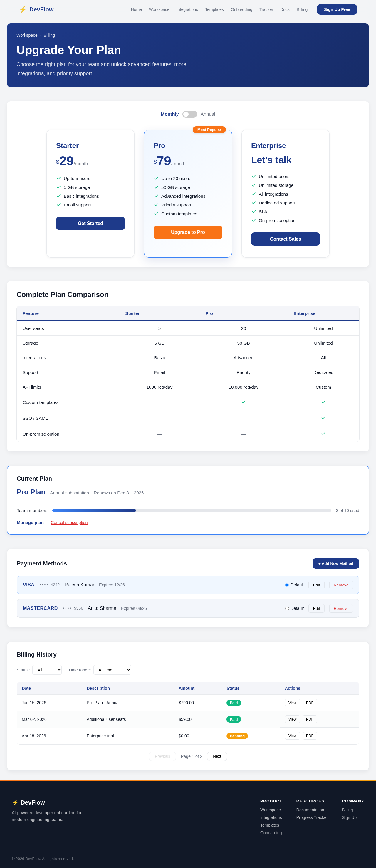
Task: Click the Rajesh Kumar cardholder name
Action: coord(79,585)
